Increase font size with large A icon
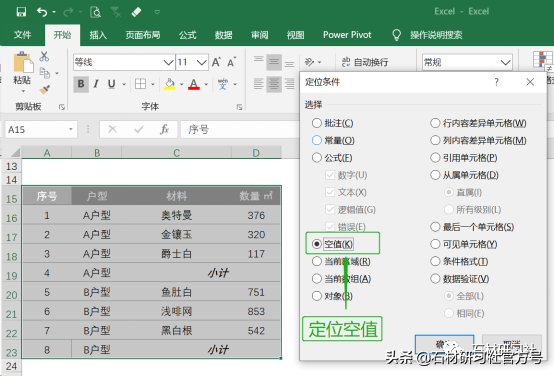The image size is (554, 376). coord(216,63)
